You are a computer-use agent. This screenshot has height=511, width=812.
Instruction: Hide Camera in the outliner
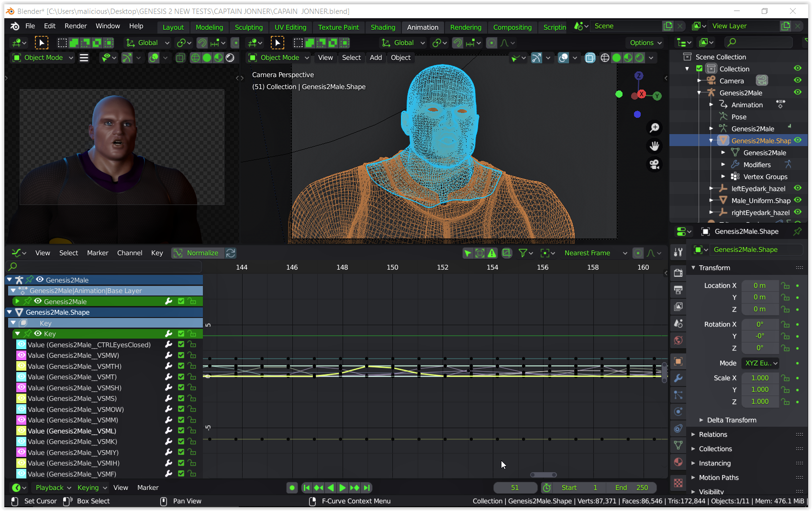point(798,80)
